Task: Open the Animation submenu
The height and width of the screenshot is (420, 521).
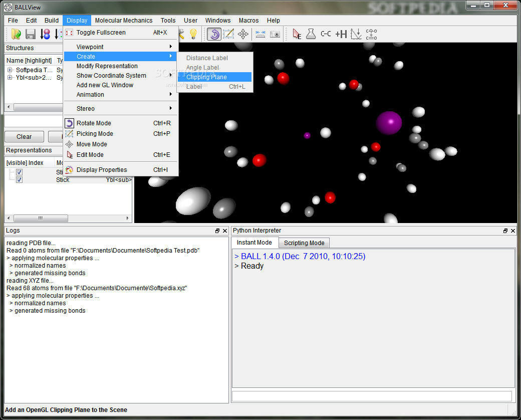Action: pyautogui.click(x=121, y=95)
